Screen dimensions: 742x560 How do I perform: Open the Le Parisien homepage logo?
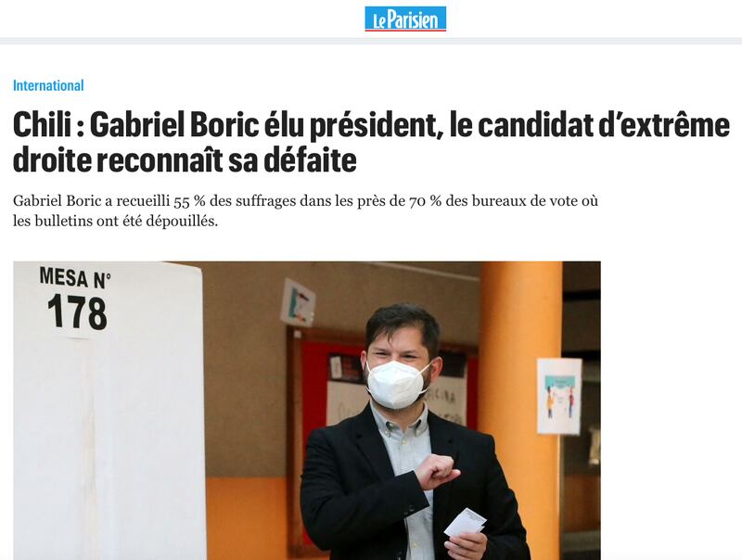[405, 19]
